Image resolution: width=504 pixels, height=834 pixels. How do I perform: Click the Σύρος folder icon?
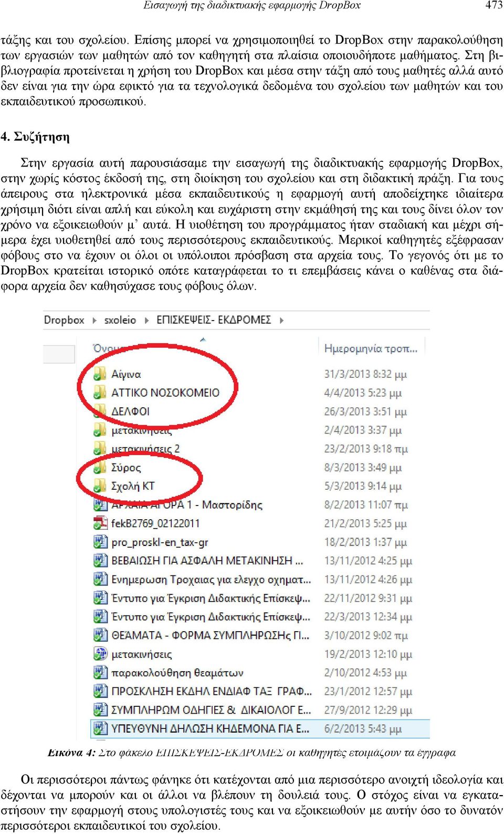click(100, 467)
